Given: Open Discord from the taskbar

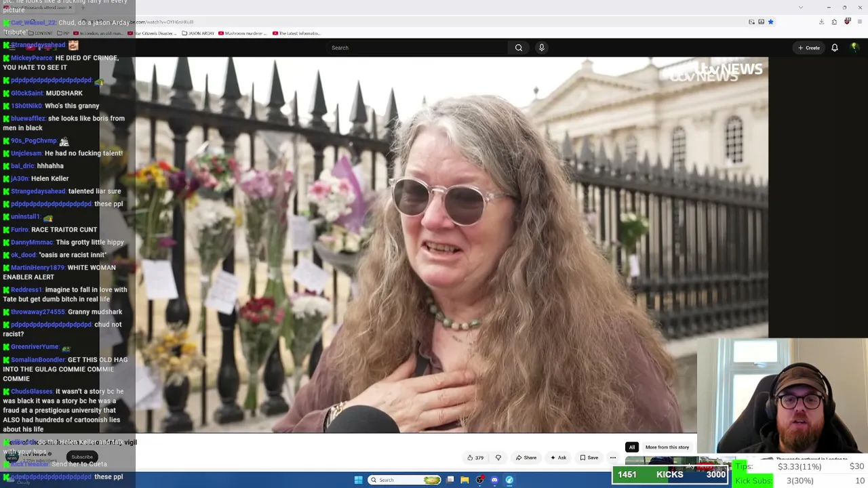Looking at the screenshot, I should click(494, 480).
